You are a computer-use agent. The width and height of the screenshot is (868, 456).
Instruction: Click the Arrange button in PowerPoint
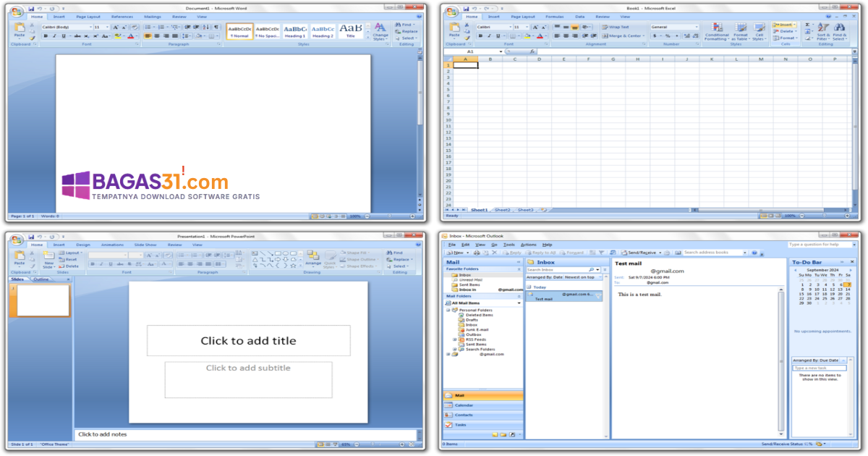[312, 258]
